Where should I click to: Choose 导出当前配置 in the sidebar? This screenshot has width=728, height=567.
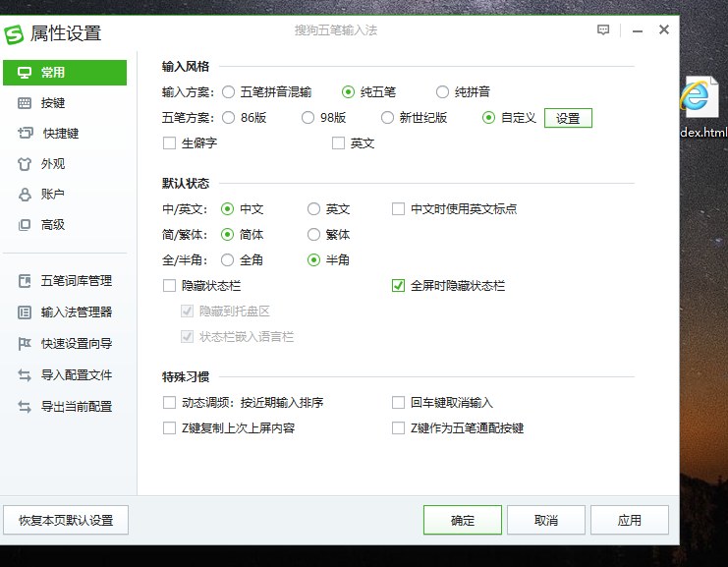65,407
